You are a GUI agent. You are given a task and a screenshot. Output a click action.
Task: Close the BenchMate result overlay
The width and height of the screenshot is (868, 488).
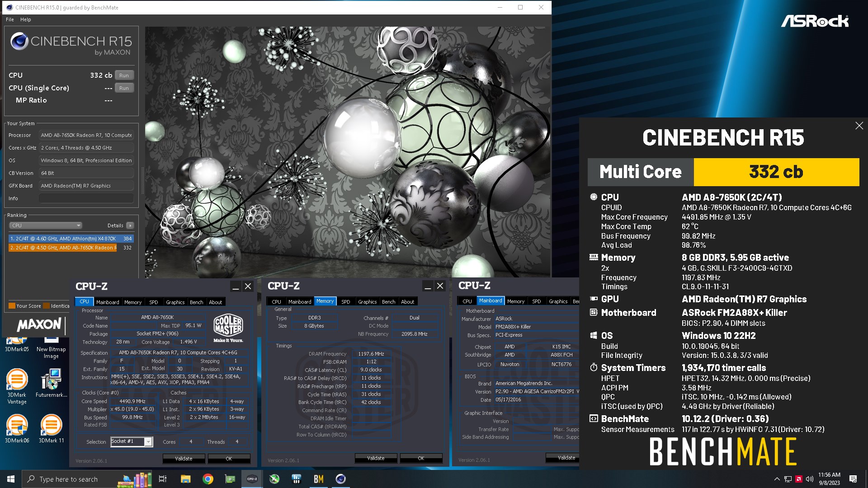[x=859, y=126]
